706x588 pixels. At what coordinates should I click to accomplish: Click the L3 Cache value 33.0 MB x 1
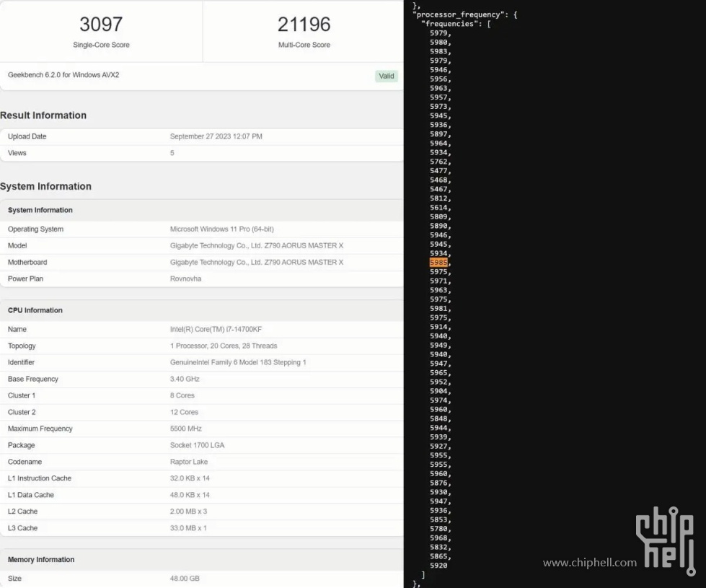click(x=188, y=528)
